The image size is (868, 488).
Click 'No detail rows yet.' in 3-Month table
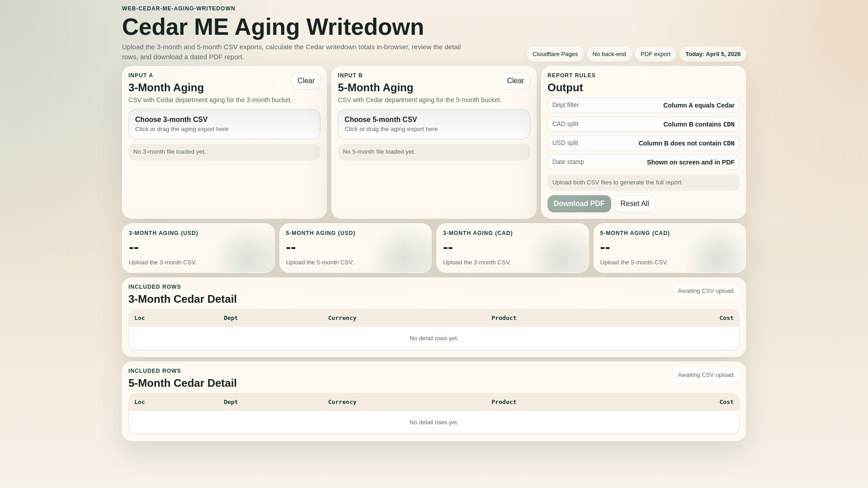tap(434, 338)
